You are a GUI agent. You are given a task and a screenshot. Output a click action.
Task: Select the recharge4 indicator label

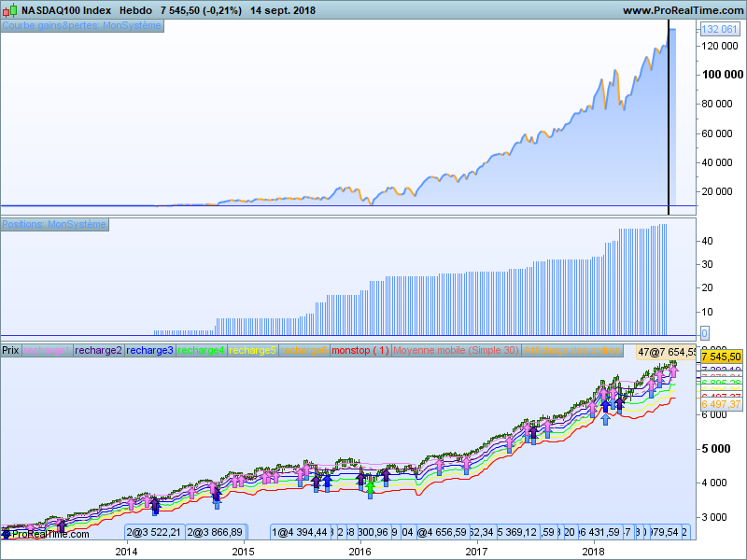coord(201,351)
